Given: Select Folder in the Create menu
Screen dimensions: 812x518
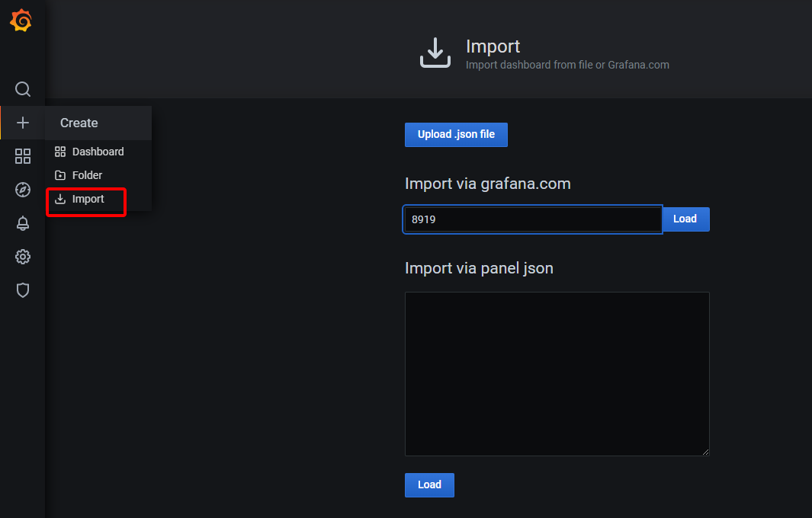Looking at the screenshot, I should [x=87, y=175].
